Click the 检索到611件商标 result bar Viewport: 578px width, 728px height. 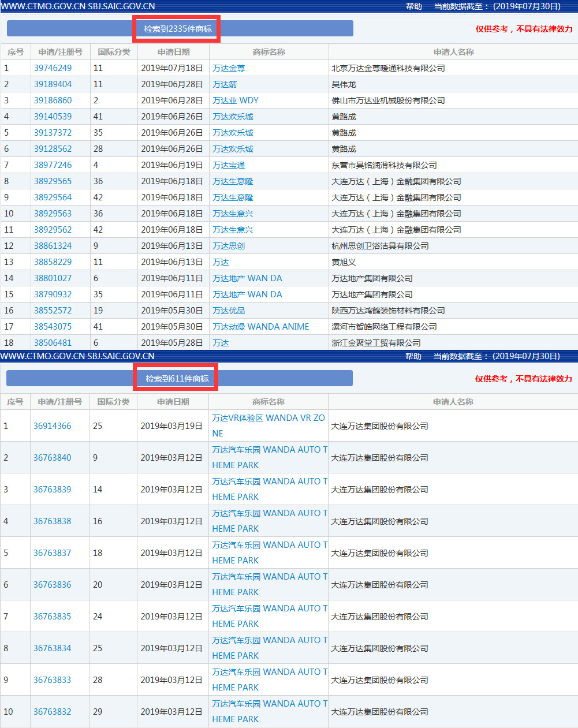point(180,379)
